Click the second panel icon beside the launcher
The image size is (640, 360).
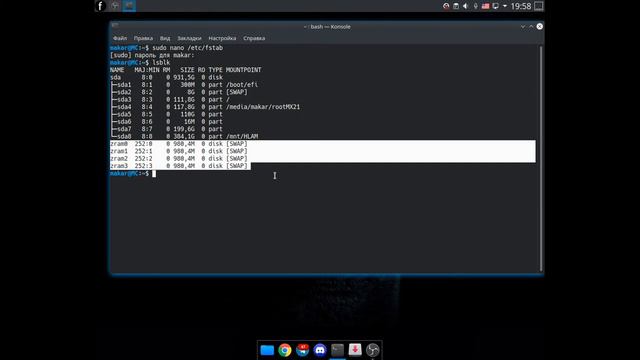[115, 6]
